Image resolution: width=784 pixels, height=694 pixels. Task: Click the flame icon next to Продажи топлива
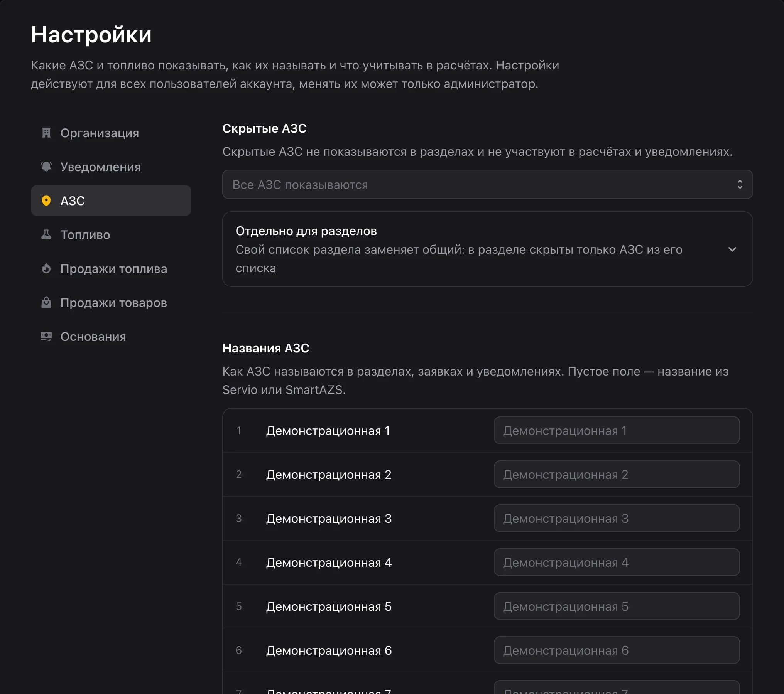click(46, 269)
